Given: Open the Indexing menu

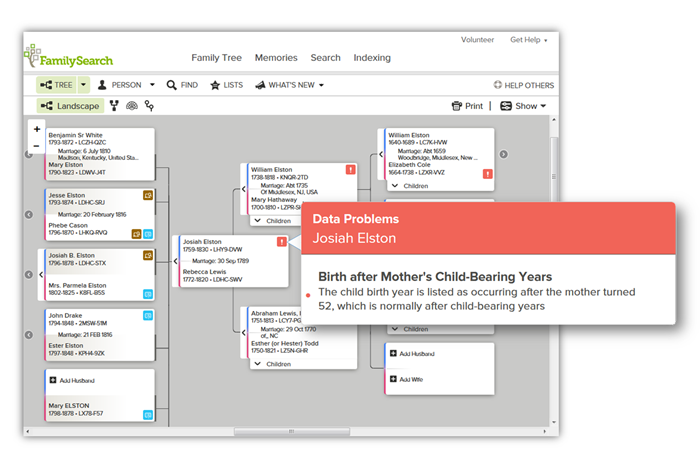Looking at the screenshot, I should [x=372, y=58].
